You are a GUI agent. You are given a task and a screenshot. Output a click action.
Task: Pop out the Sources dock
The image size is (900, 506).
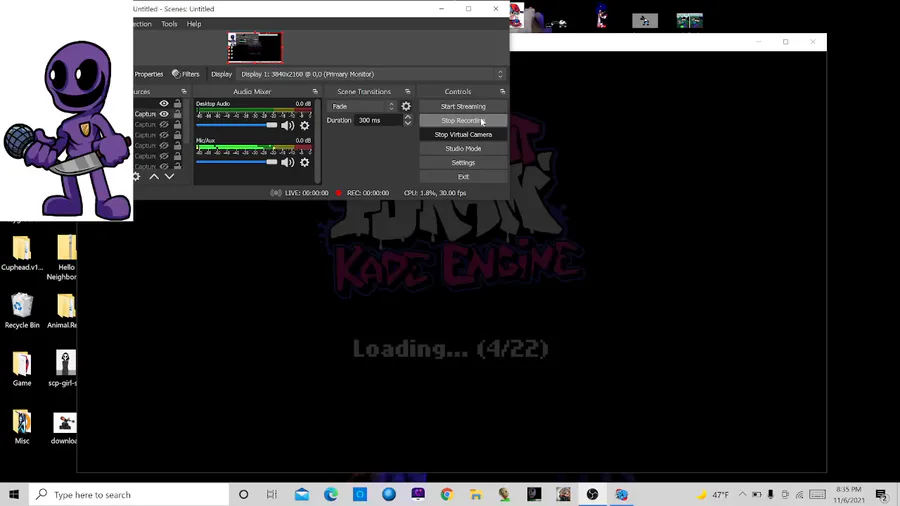pos(184,92)
